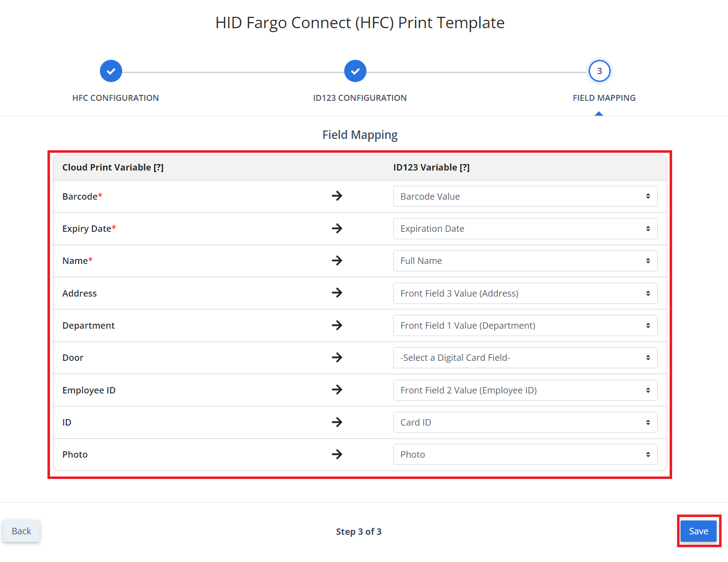Click the arrow icon in the Photo row

tap(337, 454)
